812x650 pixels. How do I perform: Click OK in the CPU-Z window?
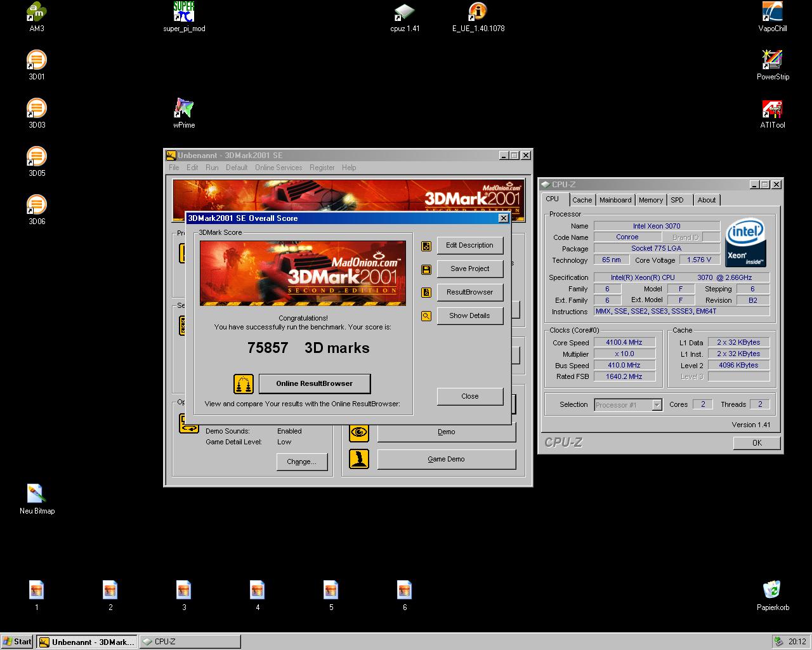click(x=757, y=443)
